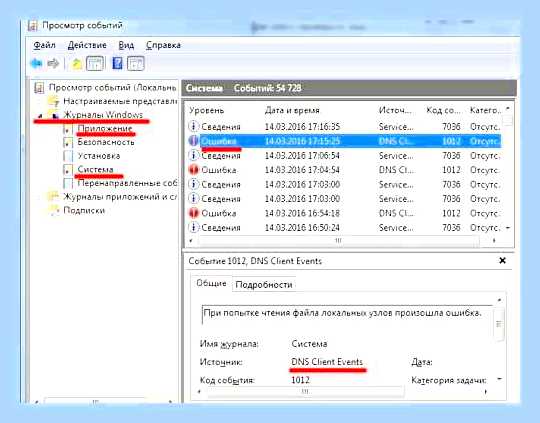Click the Back arrow toolbar icon
Viewport: 540px width, 423px height.
[37, 63]
